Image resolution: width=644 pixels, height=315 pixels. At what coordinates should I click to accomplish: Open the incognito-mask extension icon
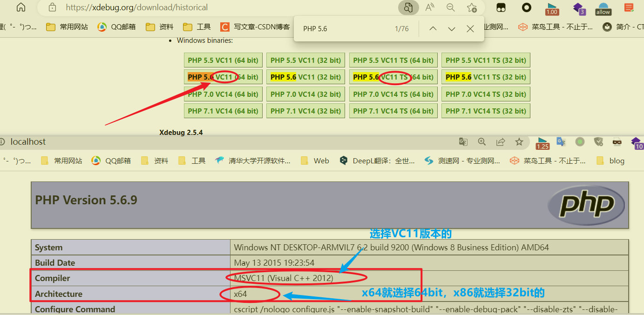click(617, 142)
